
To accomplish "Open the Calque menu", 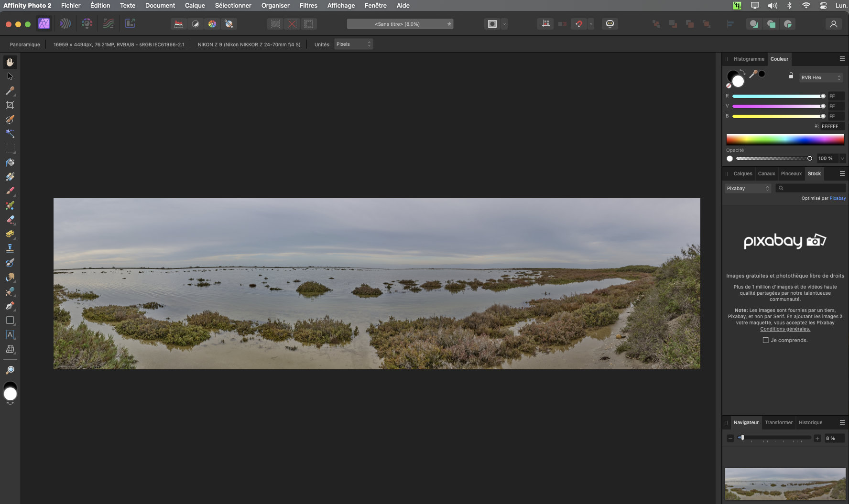I will coord(195,5).
